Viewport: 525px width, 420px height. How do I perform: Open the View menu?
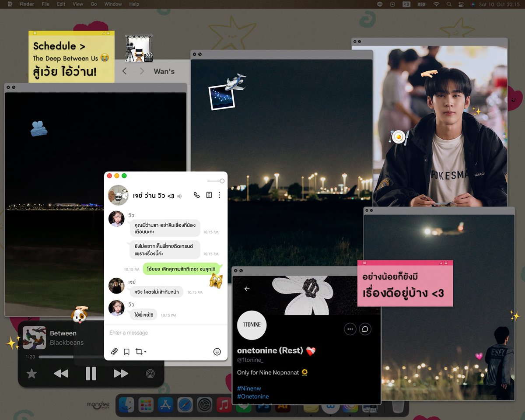click(78, 4)
